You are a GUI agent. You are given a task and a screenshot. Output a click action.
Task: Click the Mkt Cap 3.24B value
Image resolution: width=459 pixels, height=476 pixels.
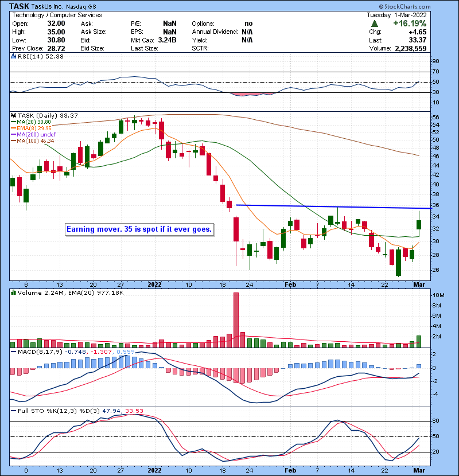click(167, 40)
